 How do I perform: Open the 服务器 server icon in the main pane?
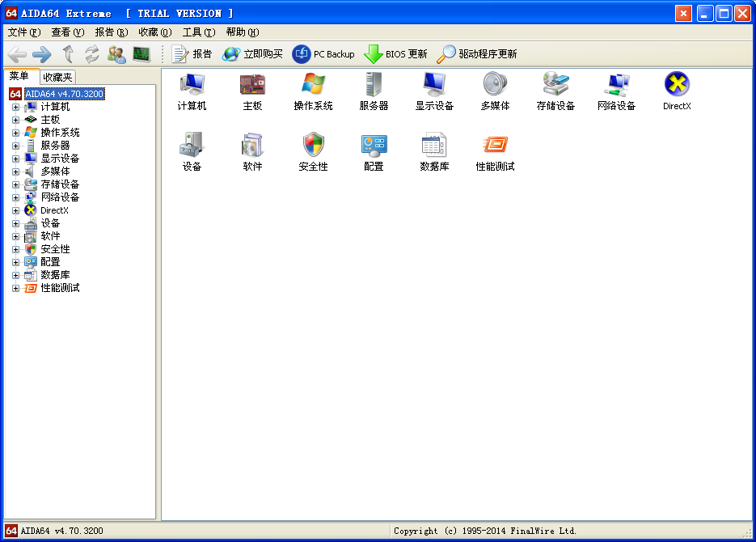click(x=374, y=91)
